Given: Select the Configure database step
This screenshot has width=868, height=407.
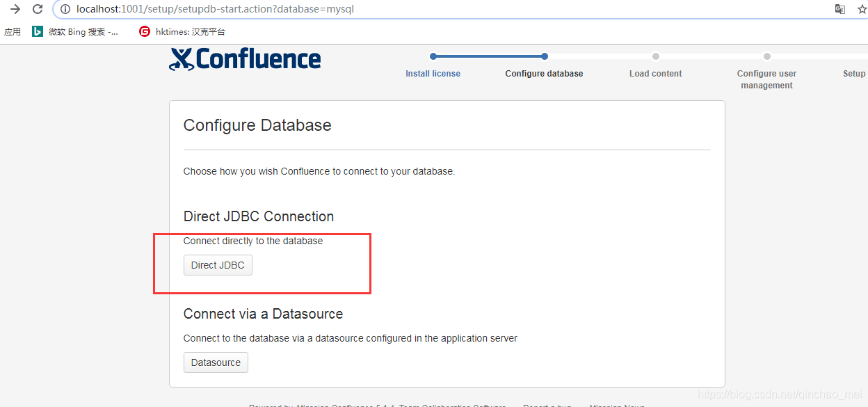Looking at the screenshot, I should pyautogui.click(x=545, y=74).
